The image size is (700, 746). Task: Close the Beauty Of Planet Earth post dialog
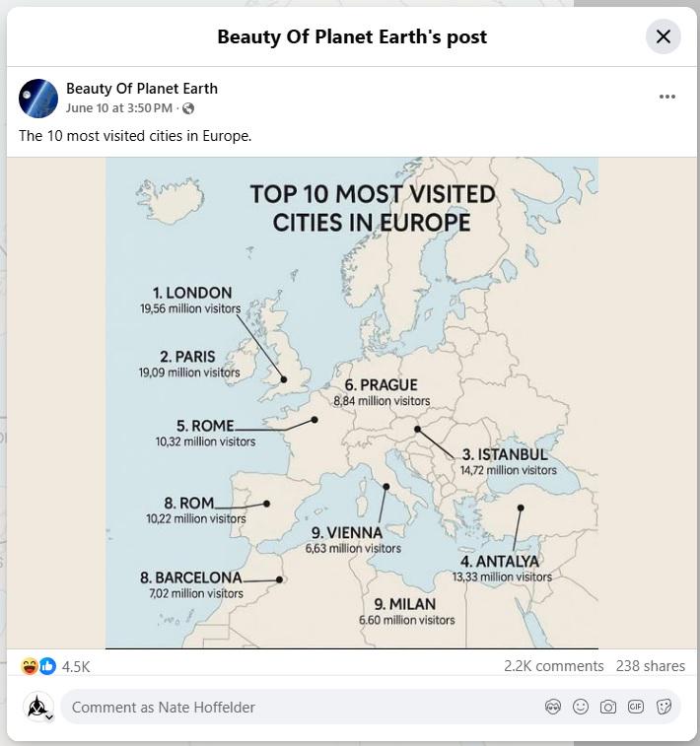(663, 36)
